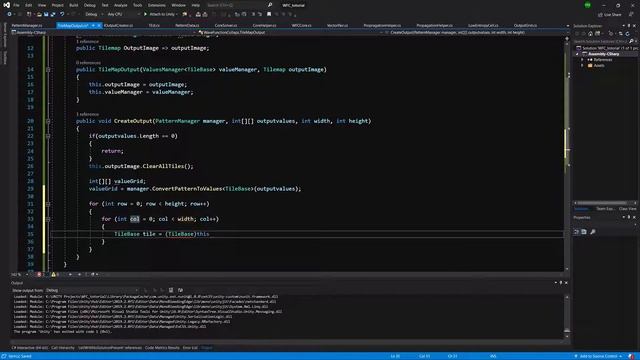Open the Analyze menu
The image size is (640, 360).
[120, 5]
